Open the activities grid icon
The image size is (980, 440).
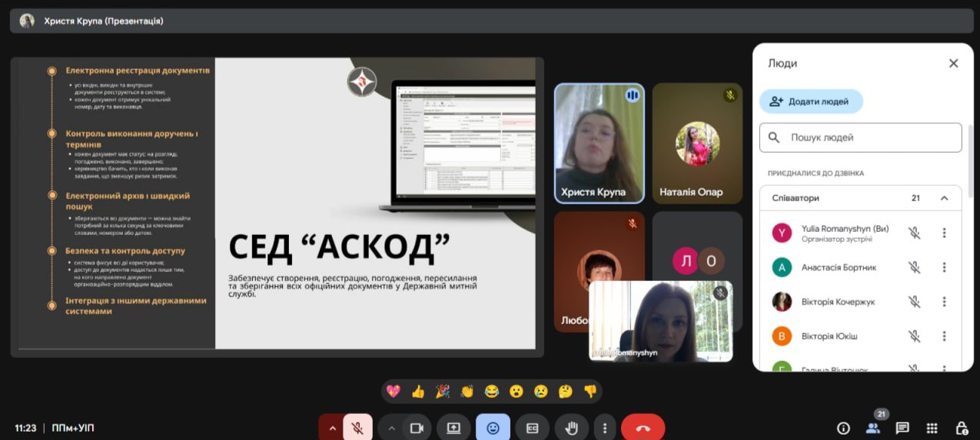[932, 428]
